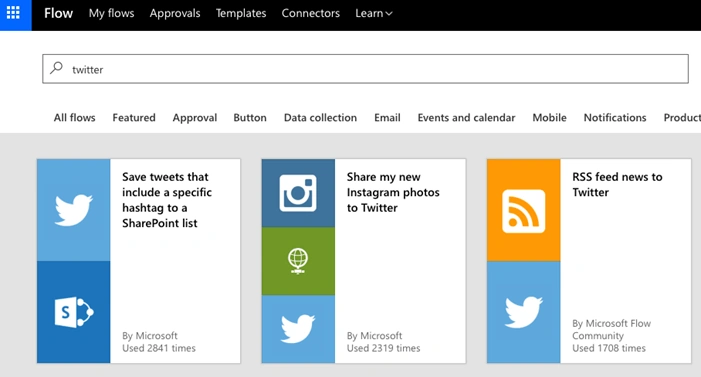The image size is (701, 377).
Task: Select Events and calendar category tab
Action: coord(466,118)
